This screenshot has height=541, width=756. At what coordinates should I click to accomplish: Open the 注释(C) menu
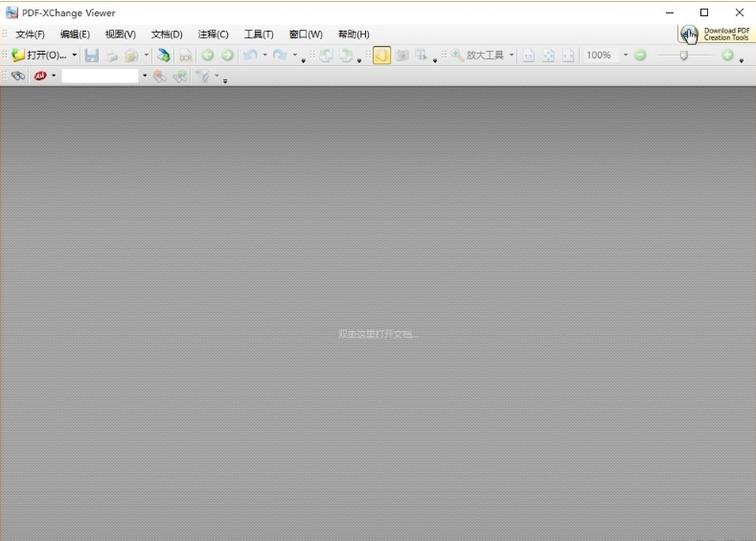pyautogui.click(x=213, y=34)
